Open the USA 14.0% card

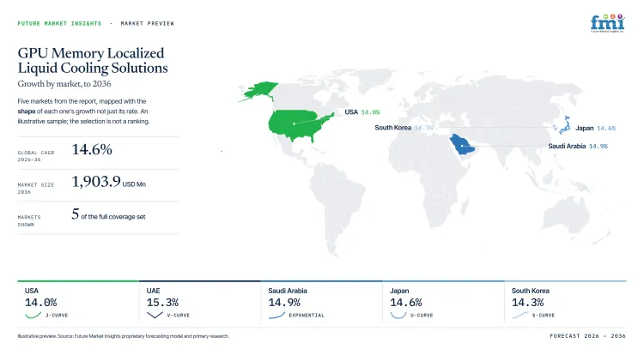coord(78,302)
